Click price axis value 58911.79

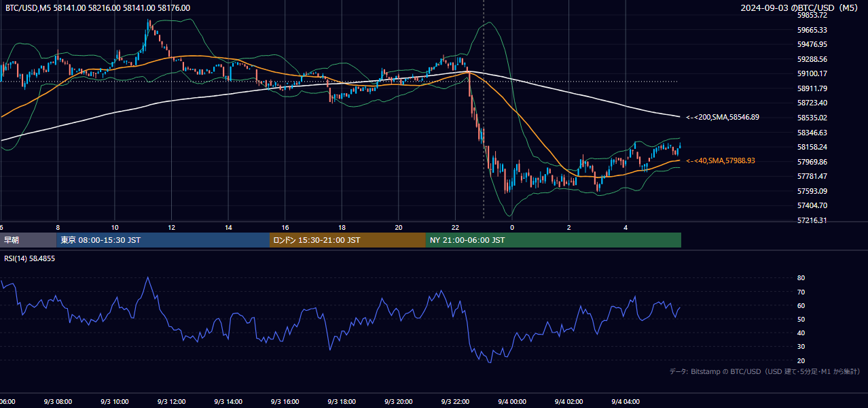[812, 88]
